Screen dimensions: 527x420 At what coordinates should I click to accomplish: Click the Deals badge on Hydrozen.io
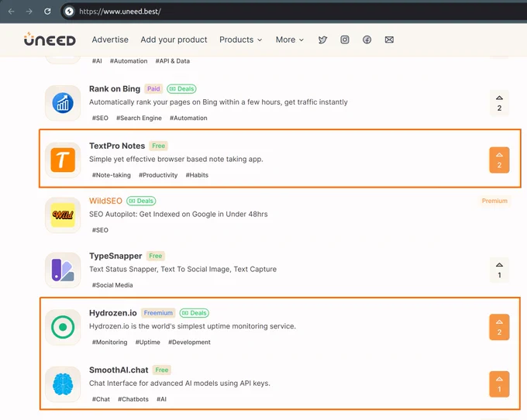[195, 313]
